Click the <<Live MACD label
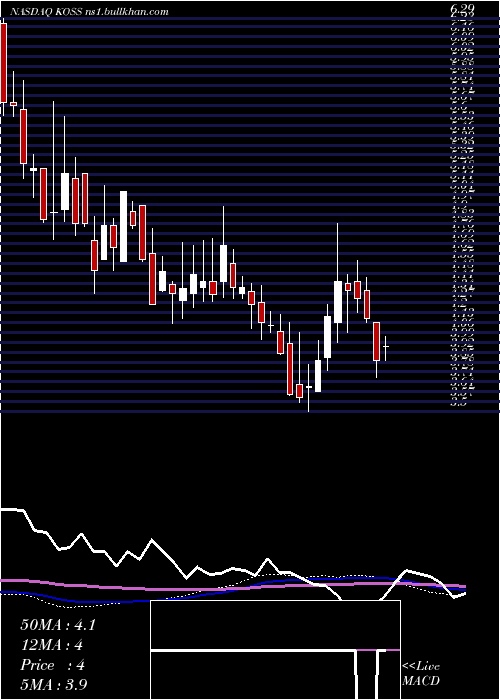The height and width of the screenshot is (700, 500). coord(421,674)
